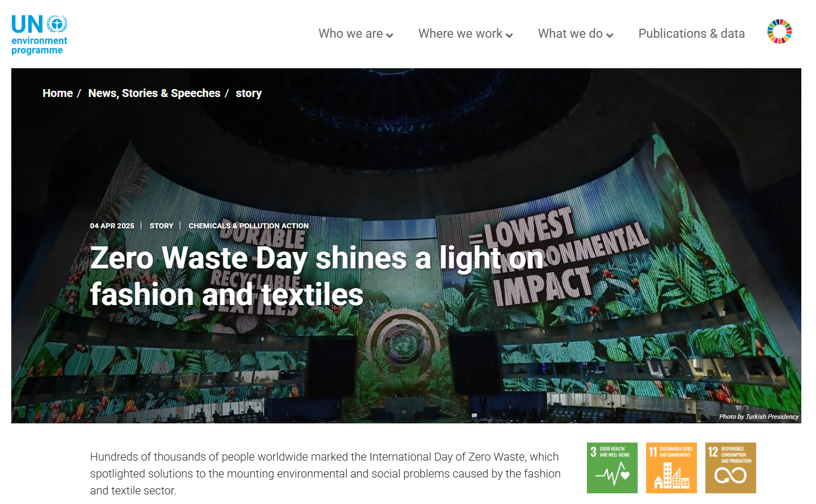The image size is (816, 504).
Task: Go to Home breadcrumb
Action: (x=58, y=93)
